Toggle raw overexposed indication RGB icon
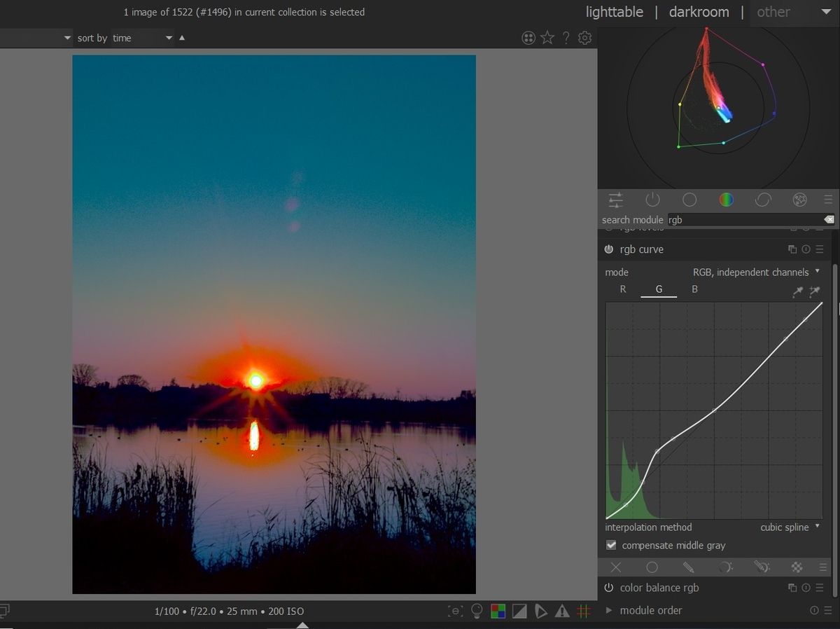 (x=498, y=611)
